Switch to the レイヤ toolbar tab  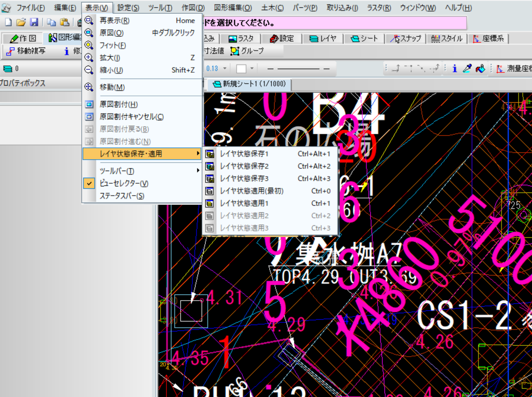pos(323,39)
